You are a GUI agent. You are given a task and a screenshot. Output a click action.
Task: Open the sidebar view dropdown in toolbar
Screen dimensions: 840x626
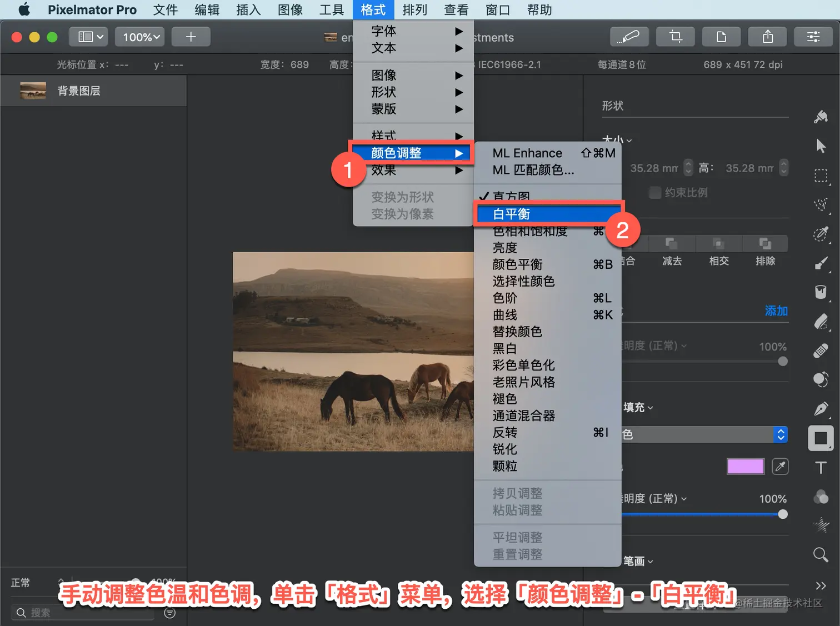click(88, 37)
